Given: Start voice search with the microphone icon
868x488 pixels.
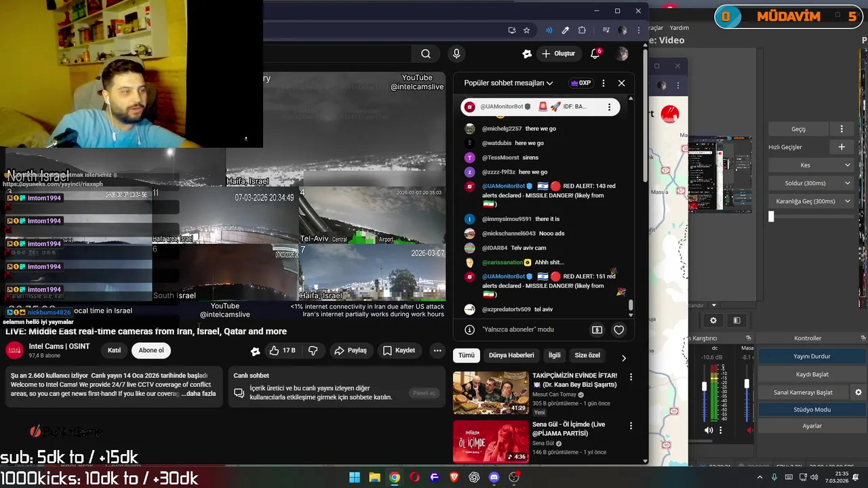Looking at the screenshot, I should point(456,54).
